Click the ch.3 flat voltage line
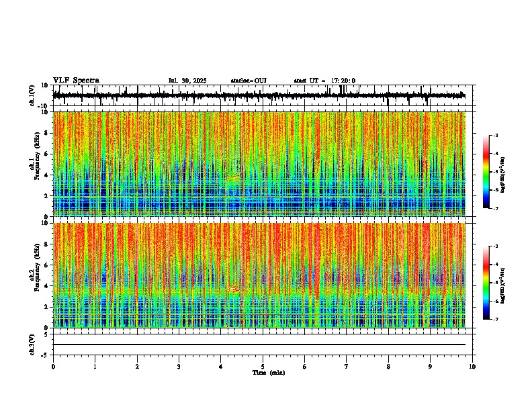Screen dimensions: 532x411 pos(259,345)
